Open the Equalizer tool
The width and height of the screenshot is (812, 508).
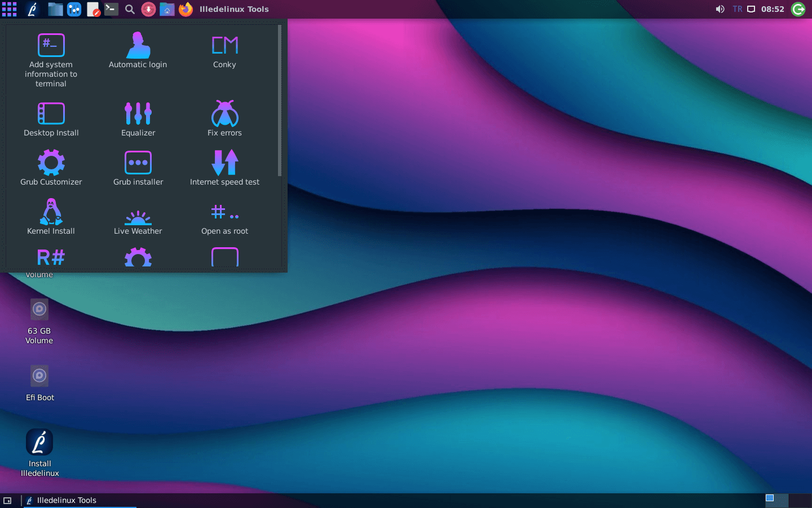coord(138,119)
